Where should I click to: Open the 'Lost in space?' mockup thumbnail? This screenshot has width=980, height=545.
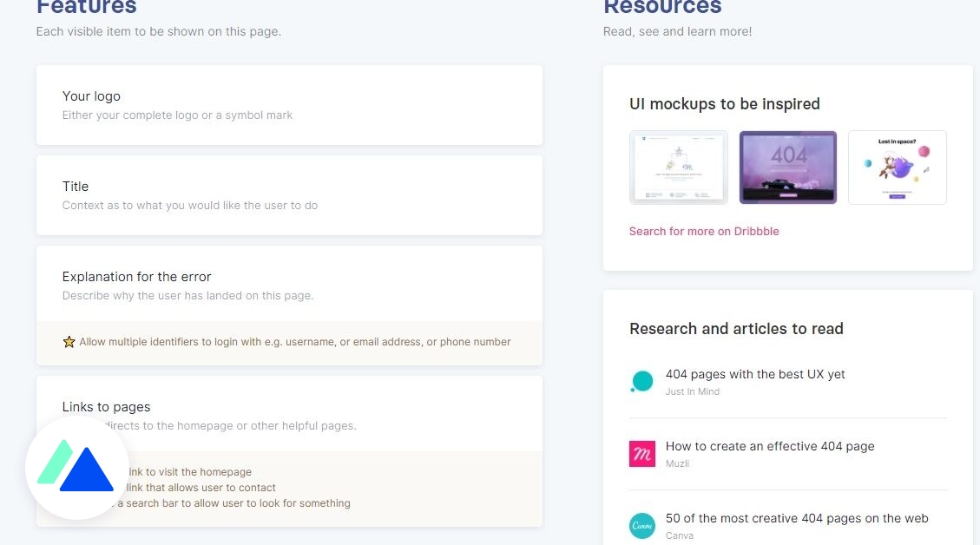(x=897, y=167)
